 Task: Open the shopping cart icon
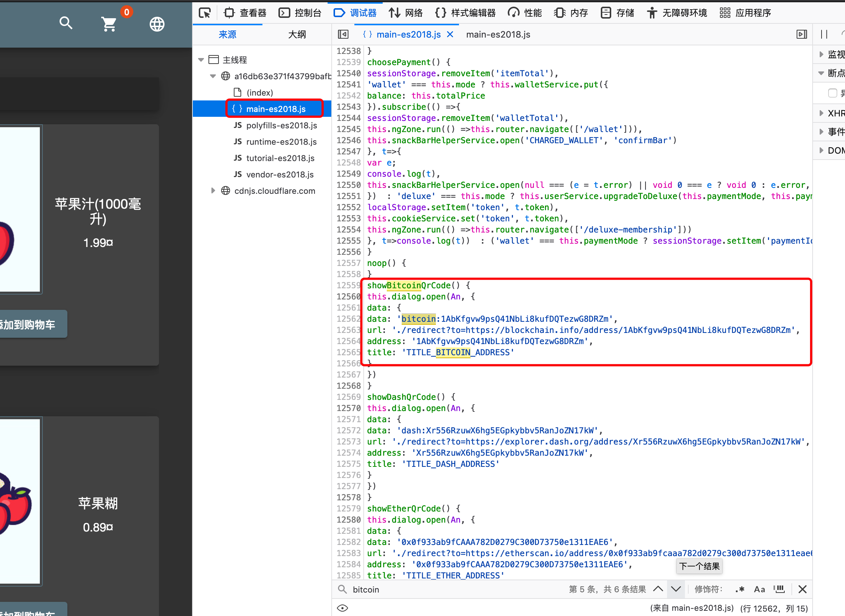109,24
